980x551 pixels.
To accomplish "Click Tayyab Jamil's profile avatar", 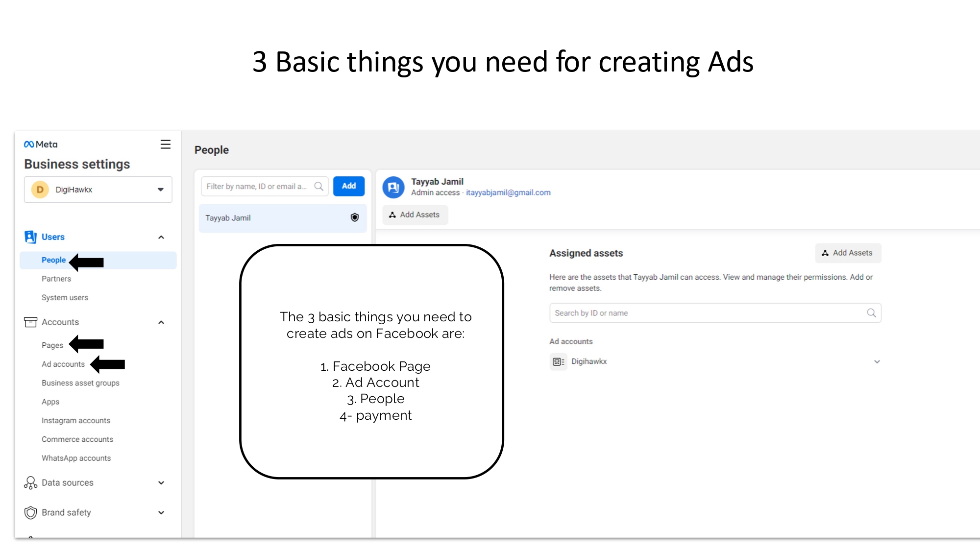I will coord(393,187).
